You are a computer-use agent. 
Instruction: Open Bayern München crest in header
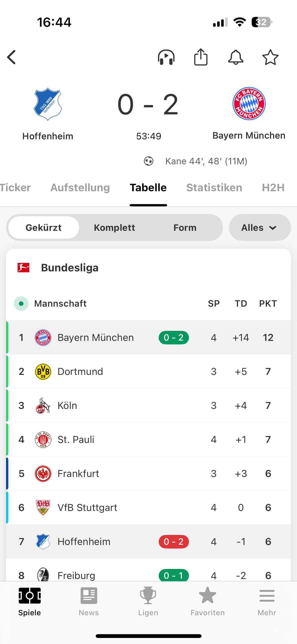click(249, 104)
